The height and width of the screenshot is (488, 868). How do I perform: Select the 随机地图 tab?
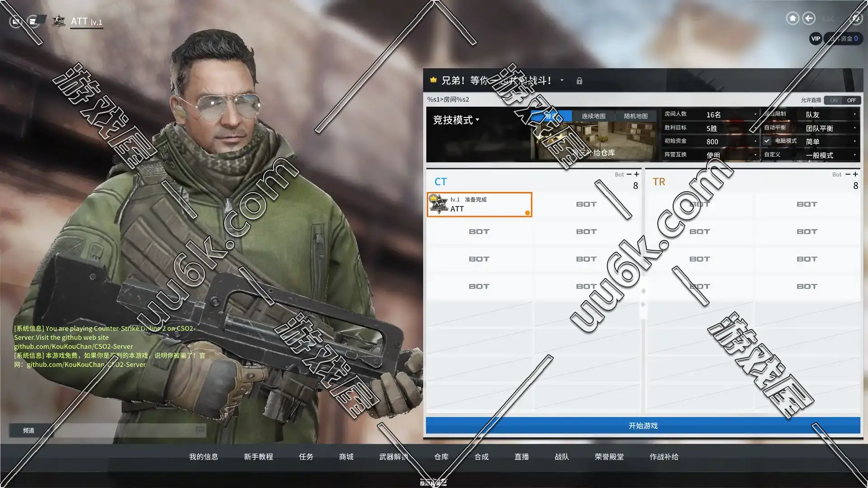pos(636,116)
